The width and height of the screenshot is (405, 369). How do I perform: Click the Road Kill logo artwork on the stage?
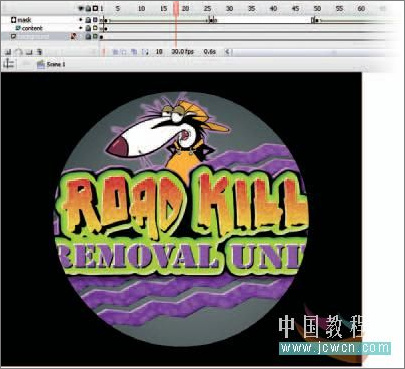(x=182, y=218)
